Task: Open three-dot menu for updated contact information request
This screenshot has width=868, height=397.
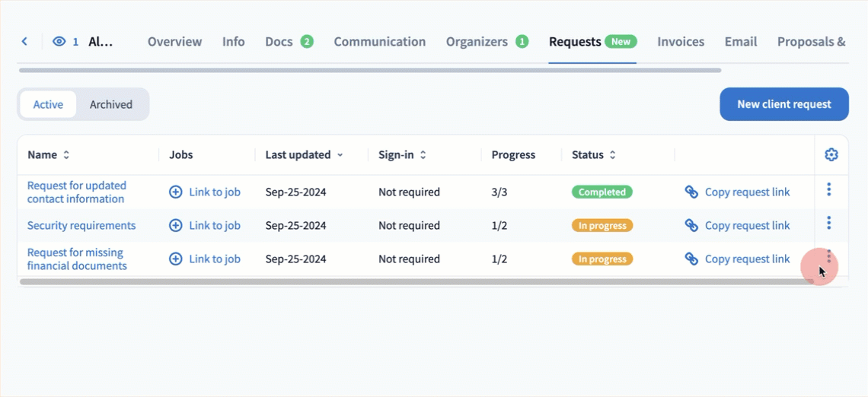Action: pos(828,190)
